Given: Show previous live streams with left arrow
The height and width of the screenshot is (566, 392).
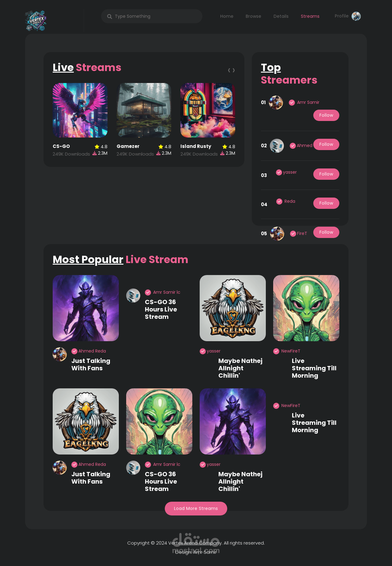Looking at the screenshot, I should (x=229, y=70).
